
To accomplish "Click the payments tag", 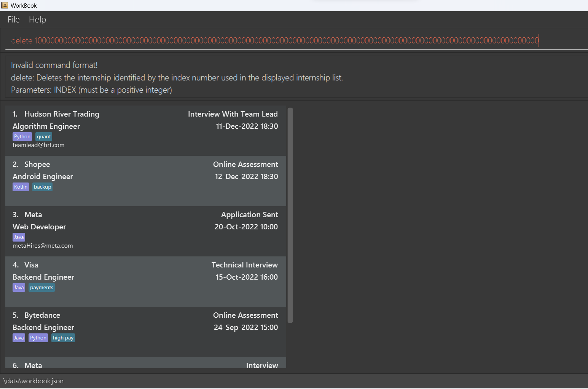I will (x=41, y=287).
